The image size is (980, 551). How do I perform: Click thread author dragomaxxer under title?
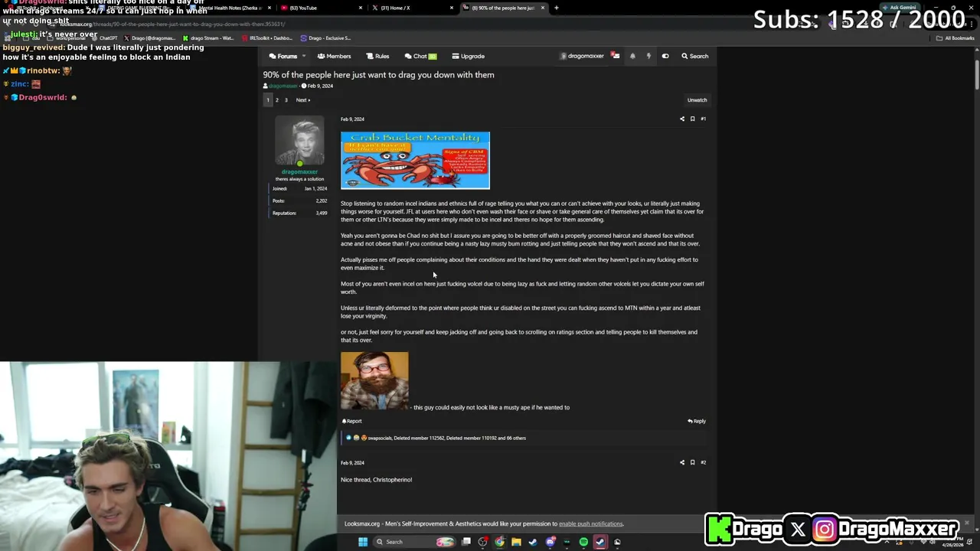[x=282, y=86]
